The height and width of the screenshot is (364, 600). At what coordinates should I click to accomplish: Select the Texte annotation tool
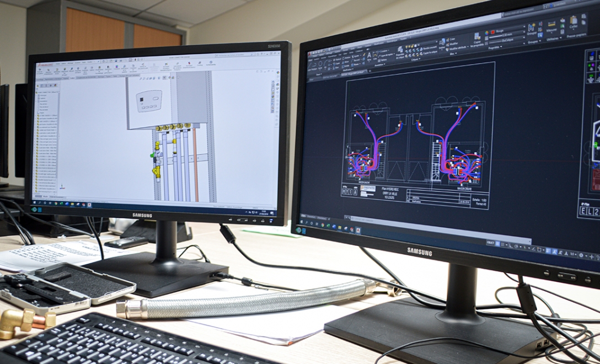click(369, 56)
